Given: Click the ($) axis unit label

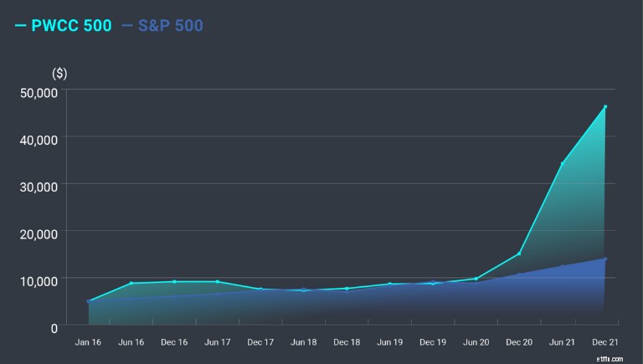Looking at the screenshot, I should pos(59,74).
